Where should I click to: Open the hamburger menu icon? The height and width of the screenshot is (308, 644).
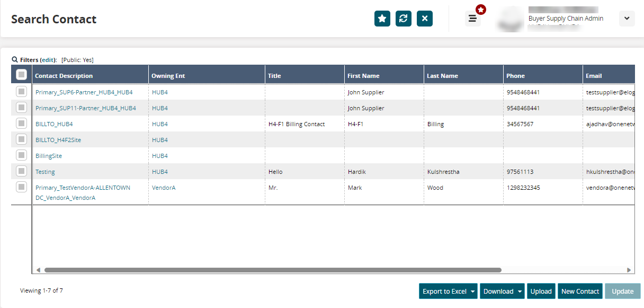coord(473,19)
